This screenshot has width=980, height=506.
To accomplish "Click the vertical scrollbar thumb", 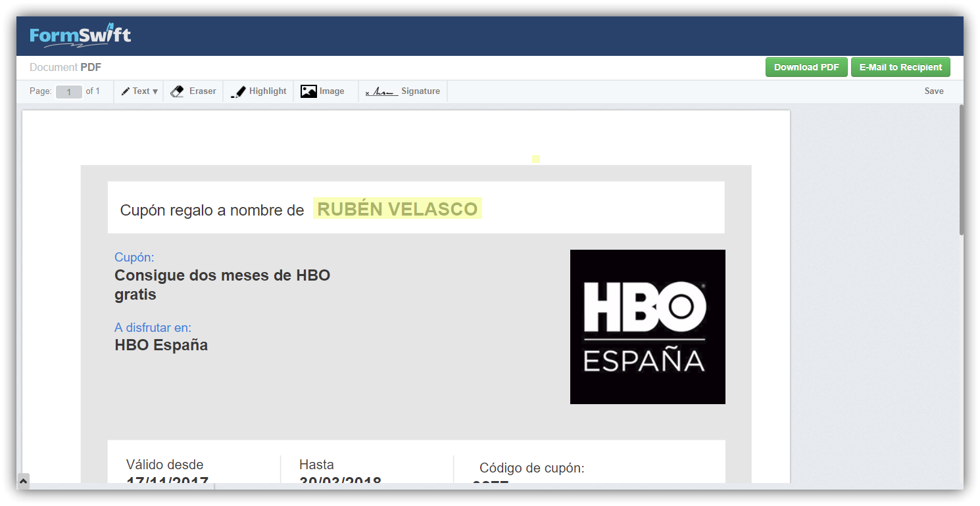I will point(962,170).
